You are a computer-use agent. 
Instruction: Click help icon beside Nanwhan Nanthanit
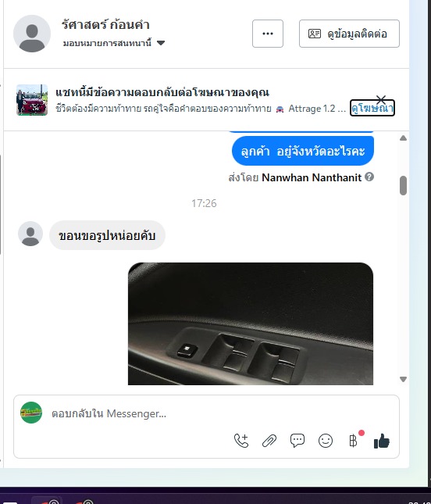[369, 177]
